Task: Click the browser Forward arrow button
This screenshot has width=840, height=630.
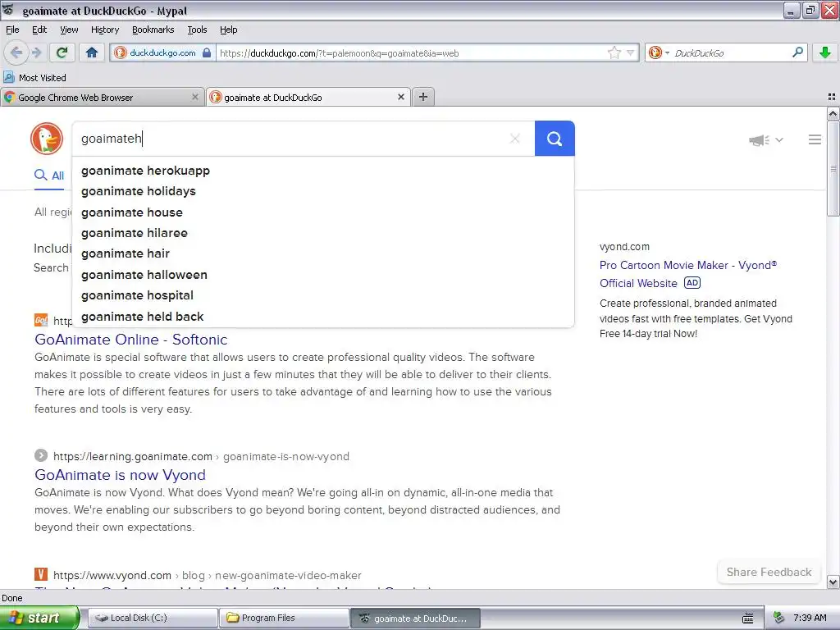Action: click(x=36, y=52)
